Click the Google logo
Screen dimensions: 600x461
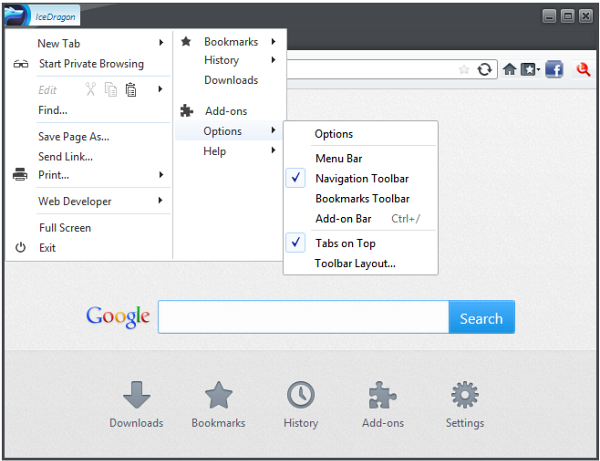[118, 317]
